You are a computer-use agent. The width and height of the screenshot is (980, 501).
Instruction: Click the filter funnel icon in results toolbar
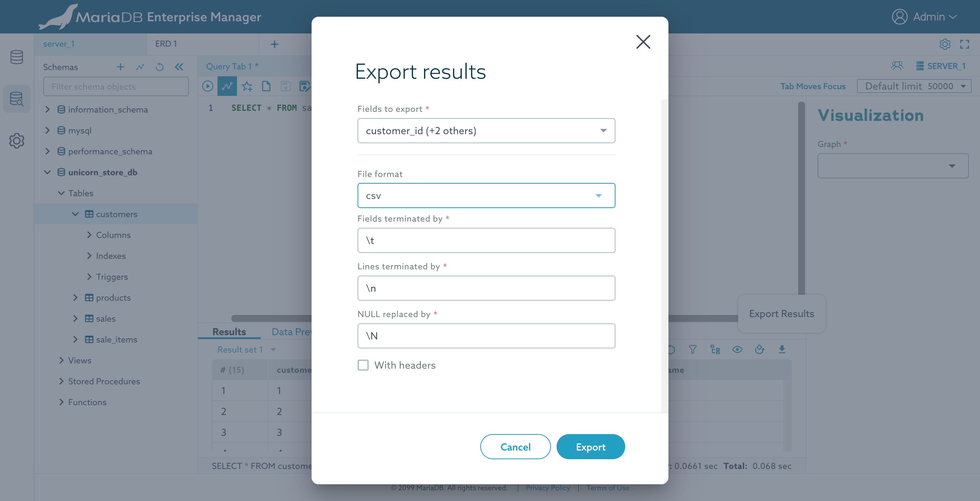pyautogui.click(x=692, y=349)
